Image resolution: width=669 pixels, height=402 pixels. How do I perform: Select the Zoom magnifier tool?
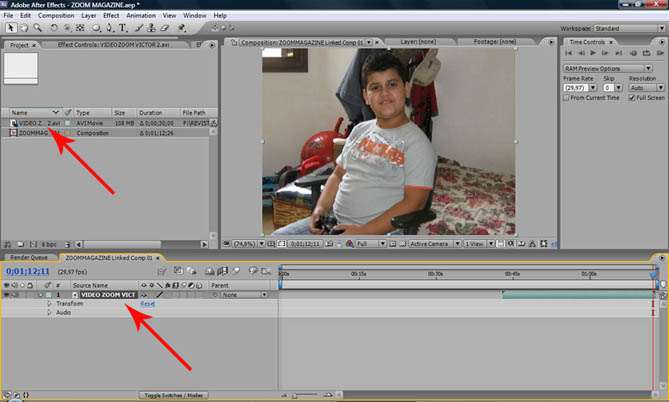39,29
